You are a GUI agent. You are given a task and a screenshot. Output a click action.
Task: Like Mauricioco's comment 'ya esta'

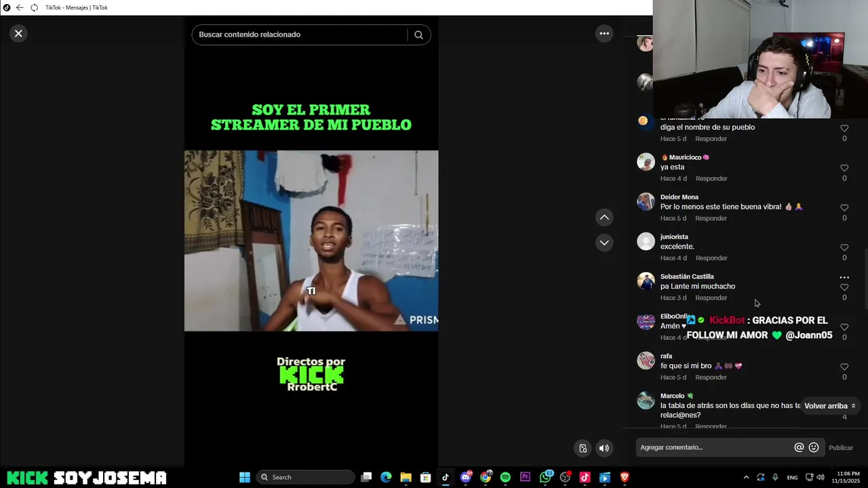844,168
